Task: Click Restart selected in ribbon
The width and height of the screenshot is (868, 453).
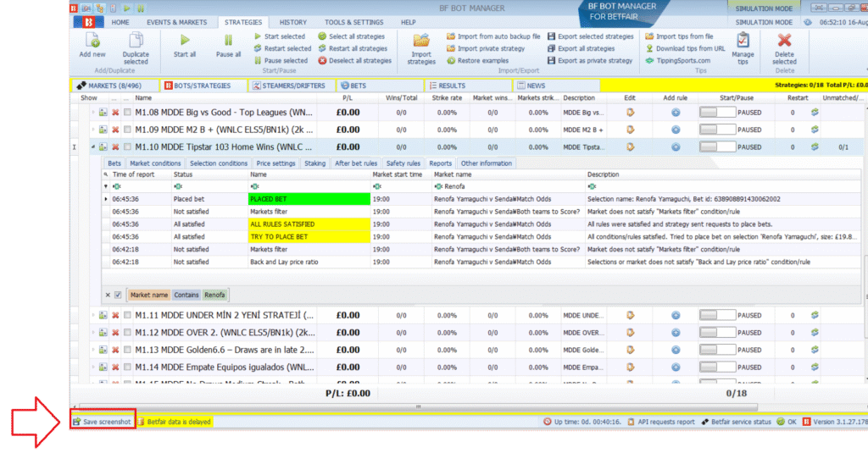Action: (x=282, y=48)
